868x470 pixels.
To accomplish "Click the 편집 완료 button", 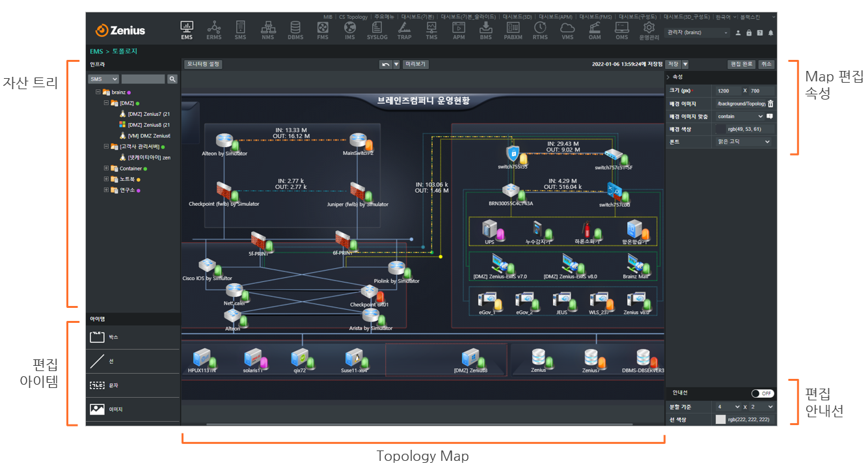I will click(x=741, y=64).
